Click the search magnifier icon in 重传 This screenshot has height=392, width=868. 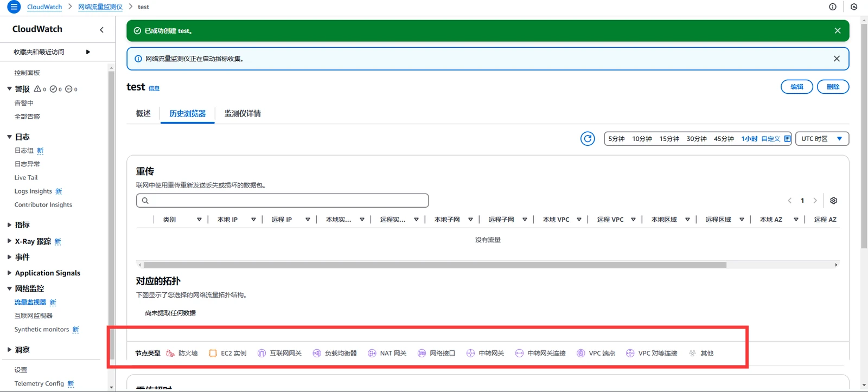[145, 201]
